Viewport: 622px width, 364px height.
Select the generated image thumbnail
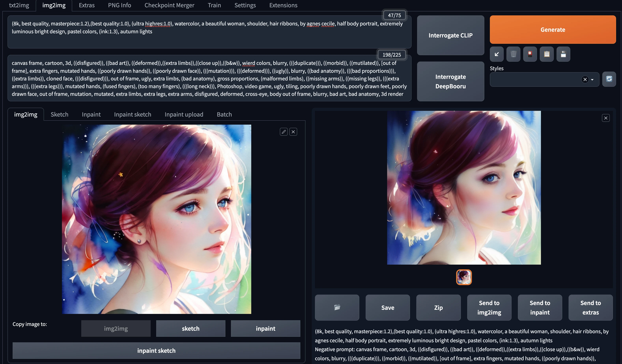pyautogui.click(x=464, y=277)
